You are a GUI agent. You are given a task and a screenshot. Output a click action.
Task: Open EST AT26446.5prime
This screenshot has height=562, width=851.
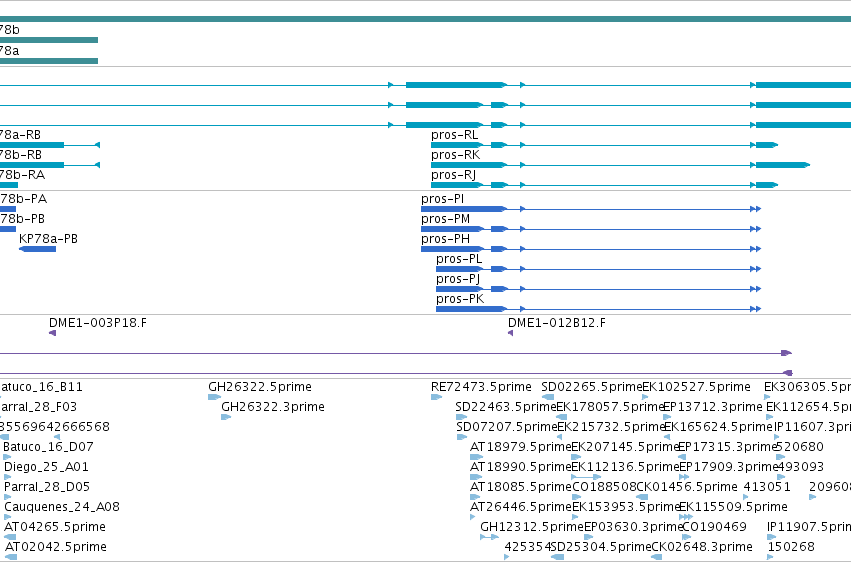point(520,507)
